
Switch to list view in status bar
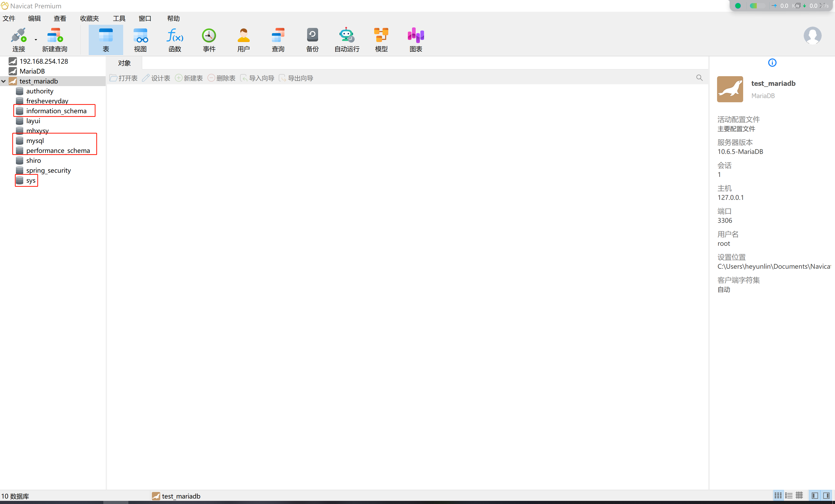click(789, 496)
